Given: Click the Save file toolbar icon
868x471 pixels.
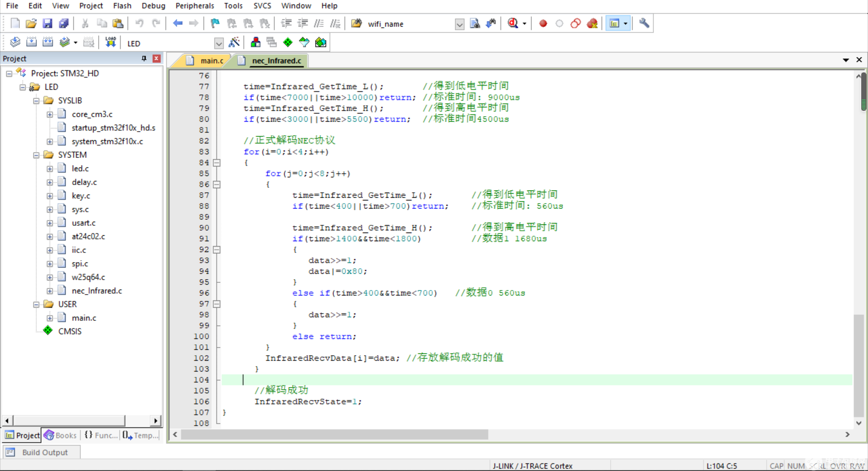Looking at the screenshot, I should pyautogui.click(x=47, y=24).
